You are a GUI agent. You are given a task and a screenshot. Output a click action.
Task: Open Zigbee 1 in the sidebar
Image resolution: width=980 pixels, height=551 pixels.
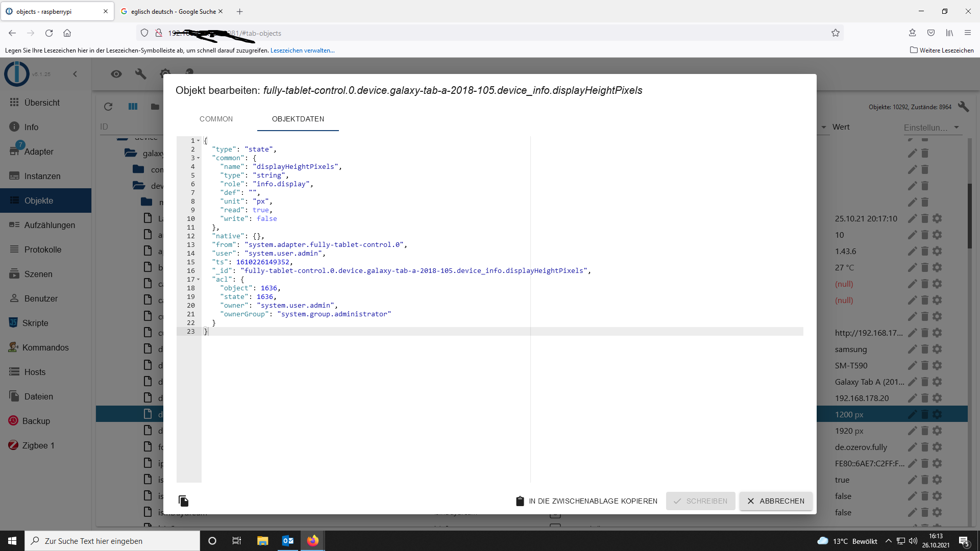click(x=46, y=445)
